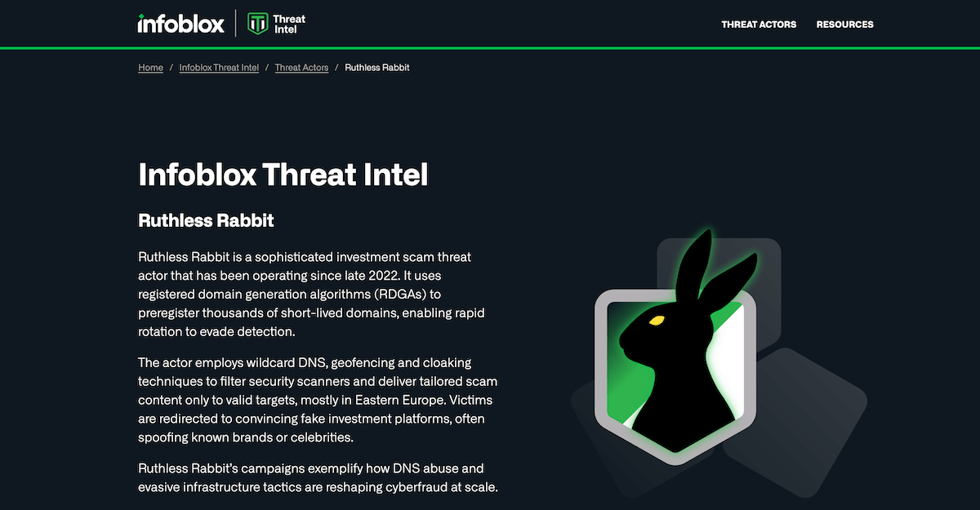Click the Infoblox logo in the header
The image size is (980, 510).
(180, 24)
